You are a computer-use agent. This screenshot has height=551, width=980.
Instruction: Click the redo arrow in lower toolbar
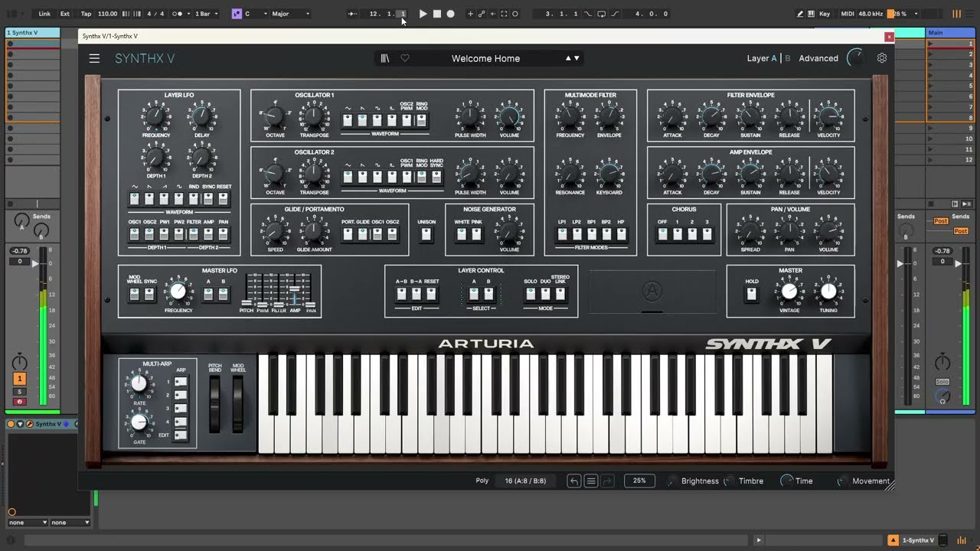point(607,481)
